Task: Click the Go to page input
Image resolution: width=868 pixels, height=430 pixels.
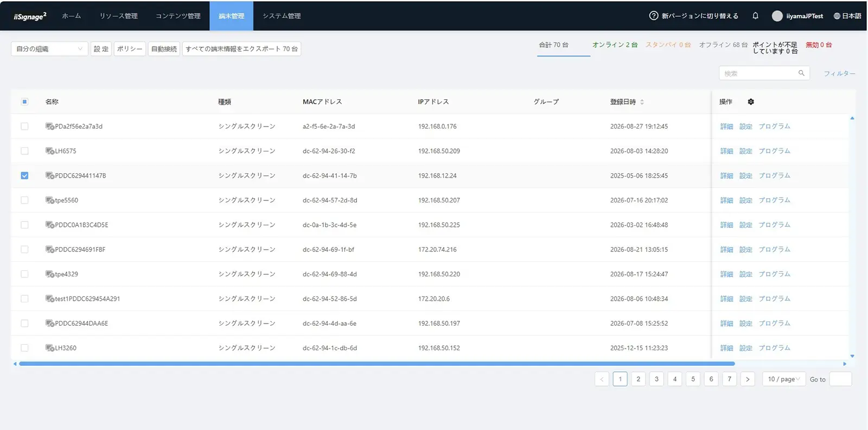Action: point(840,379)
